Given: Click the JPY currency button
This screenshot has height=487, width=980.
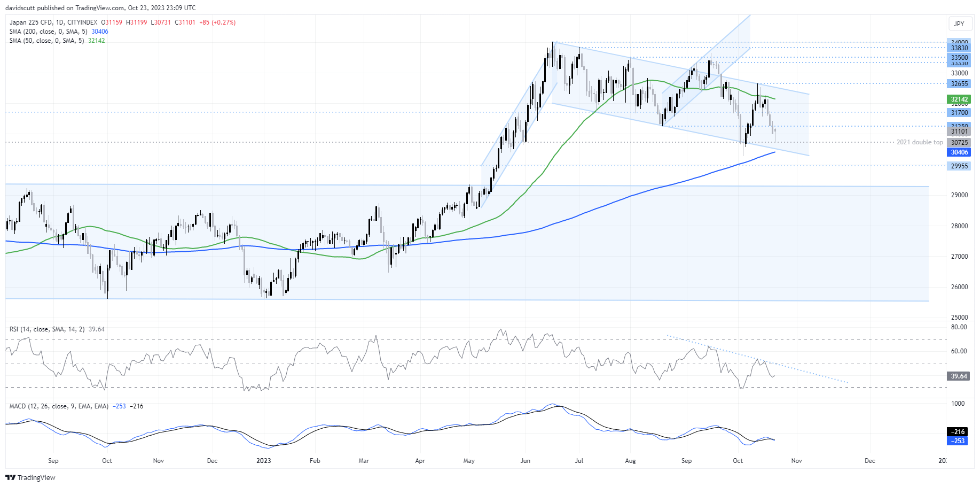Looking at the screenshot, I should click(959, 24).
